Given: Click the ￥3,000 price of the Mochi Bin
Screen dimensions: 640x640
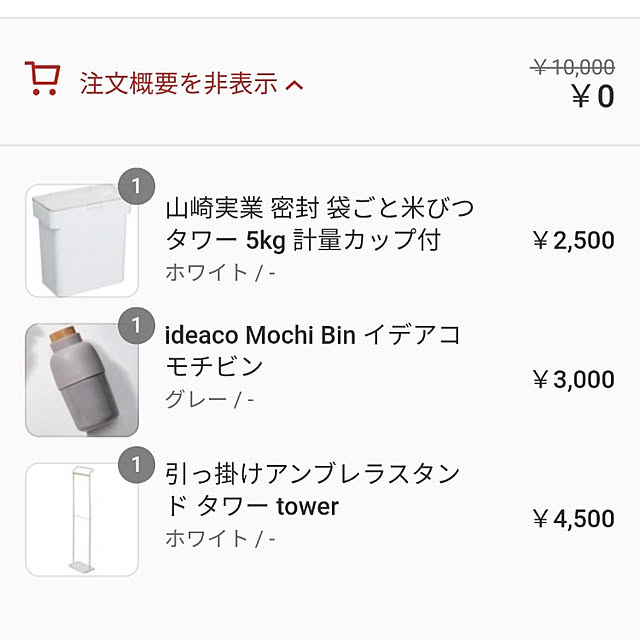Looking at the screenshot, I should [x=573, y=380].
